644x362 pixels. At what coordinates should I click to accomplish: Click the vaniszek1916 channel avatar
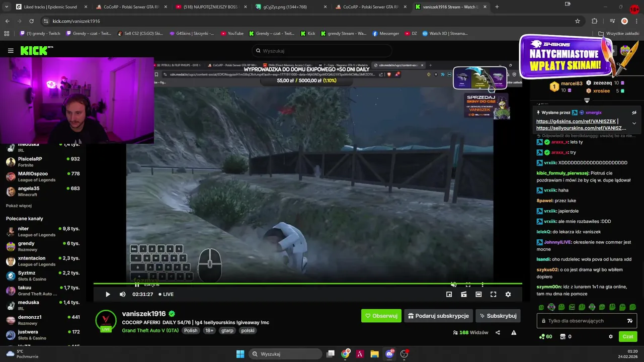pos(106,320)
